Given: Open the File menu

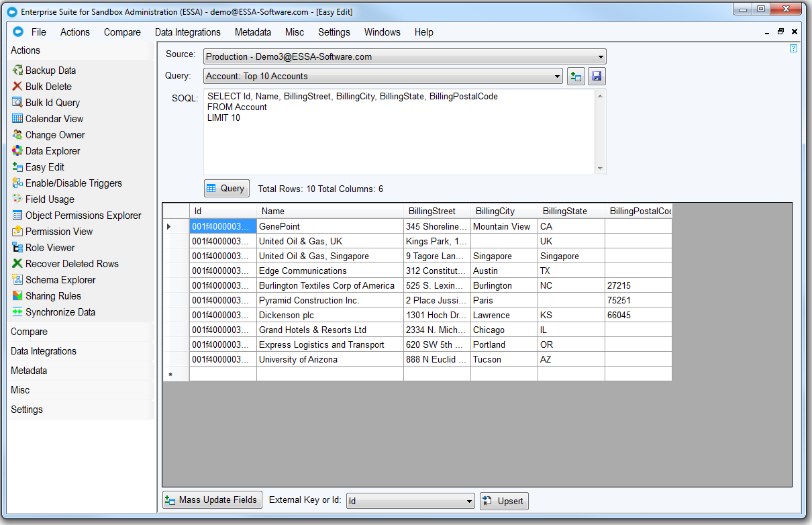Looking at the screenshot, I should (x=39, y=32).
